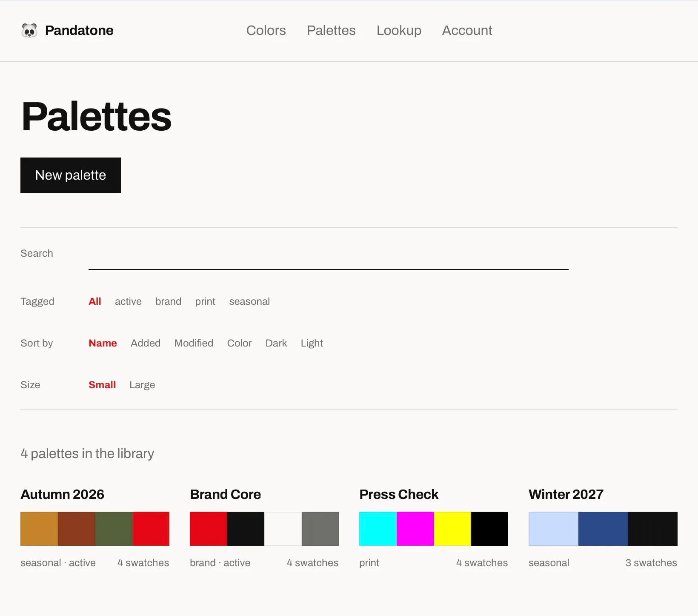The height and width of the screenshot is (616, 698).
Task: Open the Brand Core palette title
Action: 225,494
